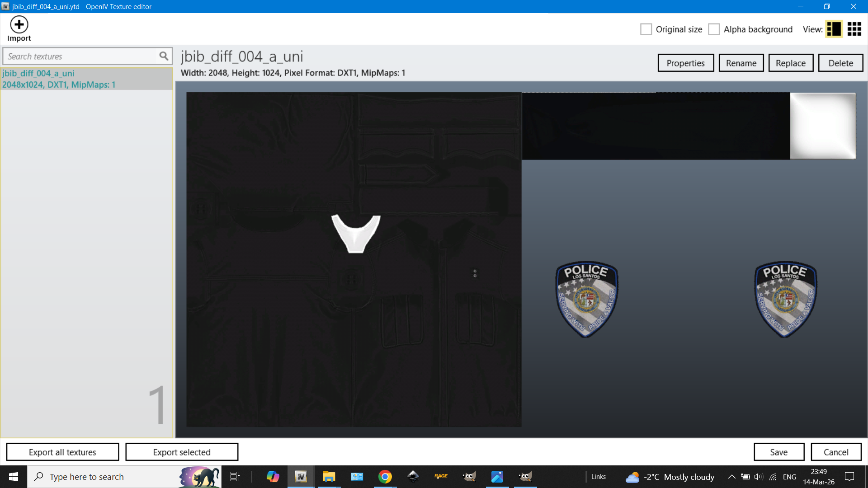Click the Copilot taskbar icon
Image resolution: width=868 pixels, height=488 pixels.
[273, 477]
